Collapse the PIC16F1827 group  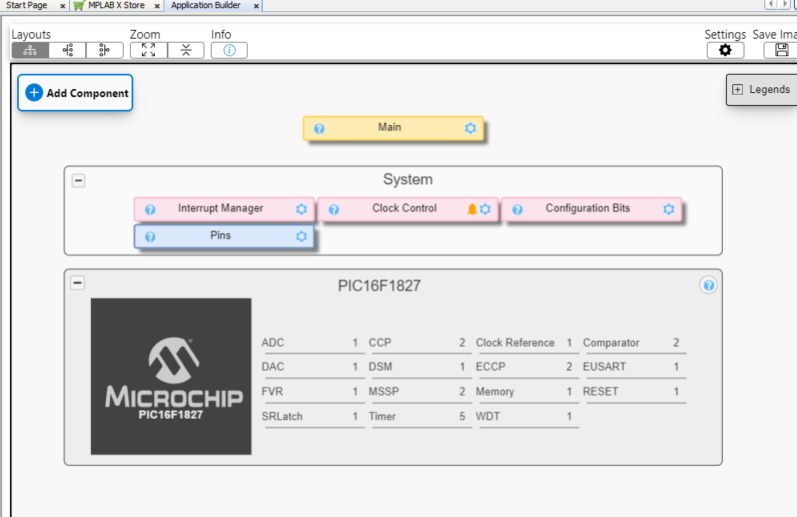[x=77, y=283]
